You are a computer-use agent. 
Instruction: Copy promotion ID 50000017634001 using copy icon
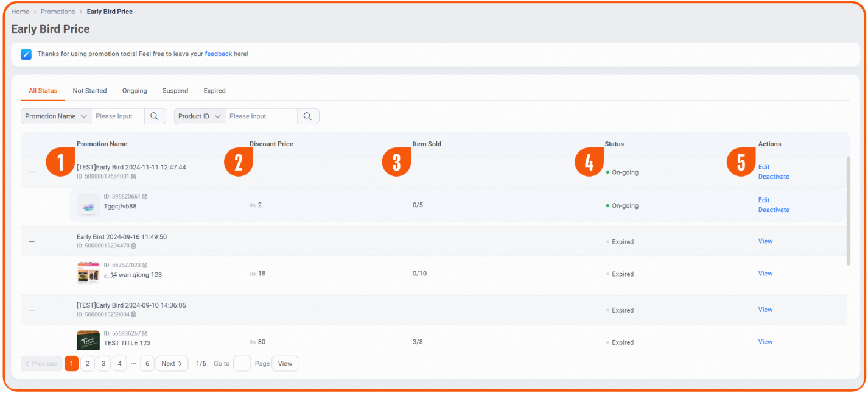(x=134, y=177)
